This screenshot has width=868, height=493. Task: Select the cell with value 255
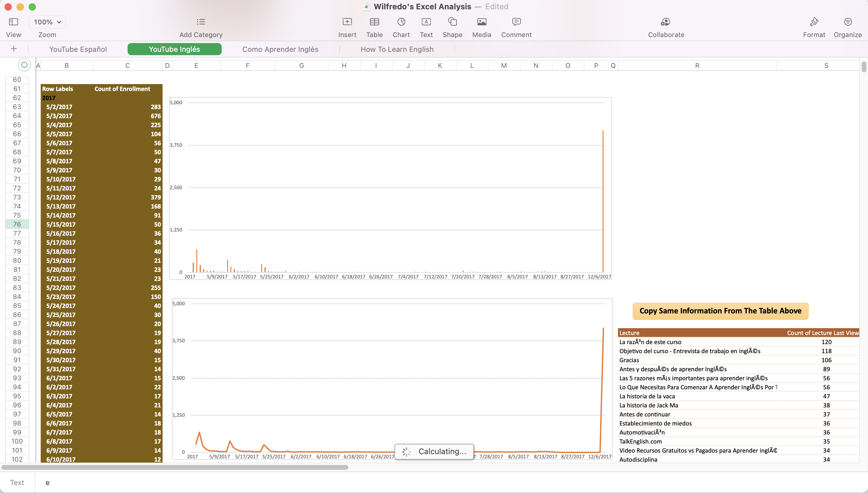128,287
